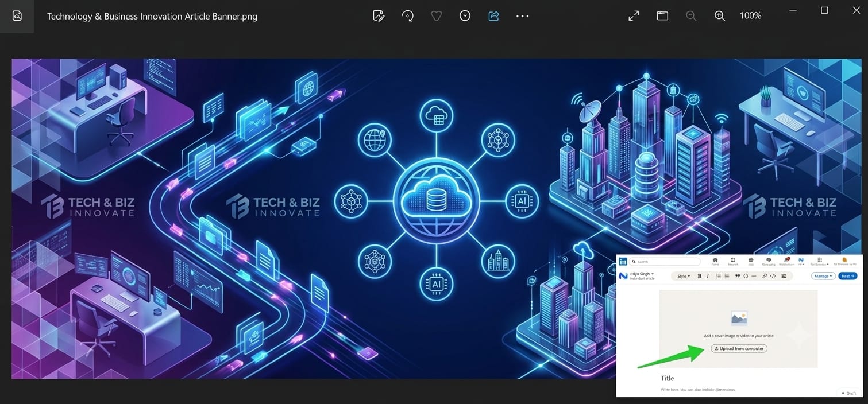Rotate the image using the rotate icon

[x=408, y=16]
